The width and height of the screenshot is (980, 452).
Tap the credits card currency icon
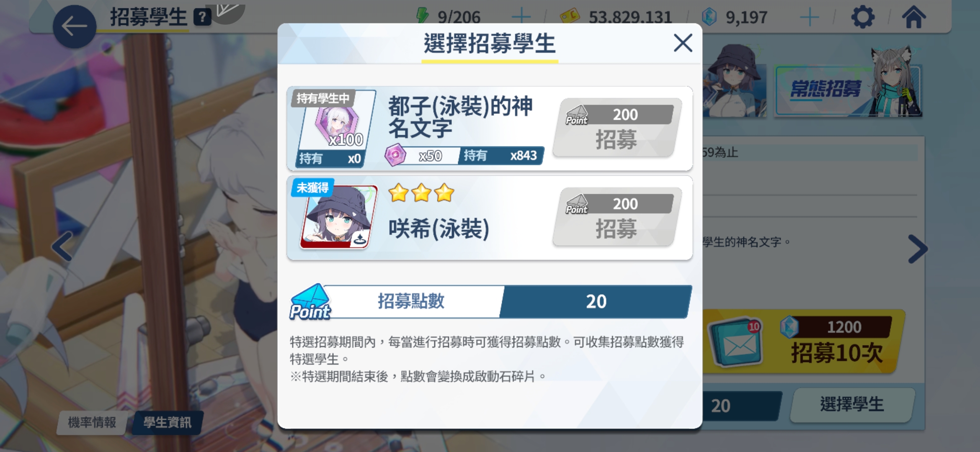pyautogui.click(x=570, y=16)
